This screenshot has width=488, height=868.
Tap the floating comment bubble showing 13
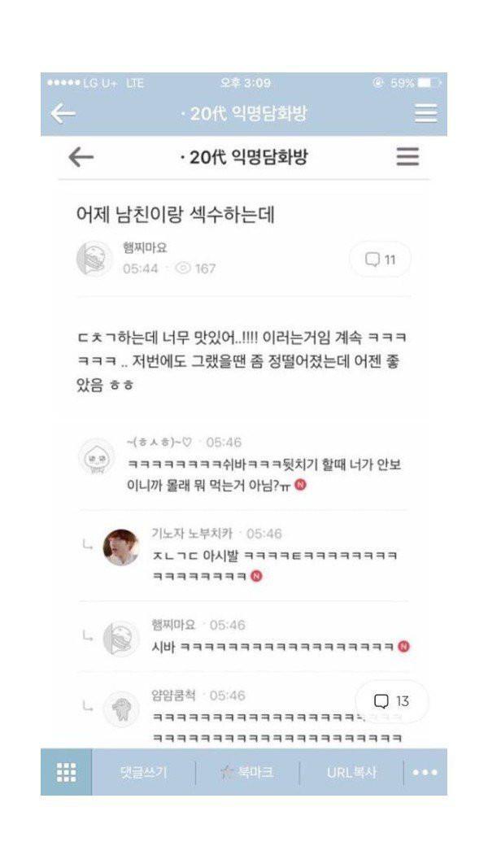392,701
